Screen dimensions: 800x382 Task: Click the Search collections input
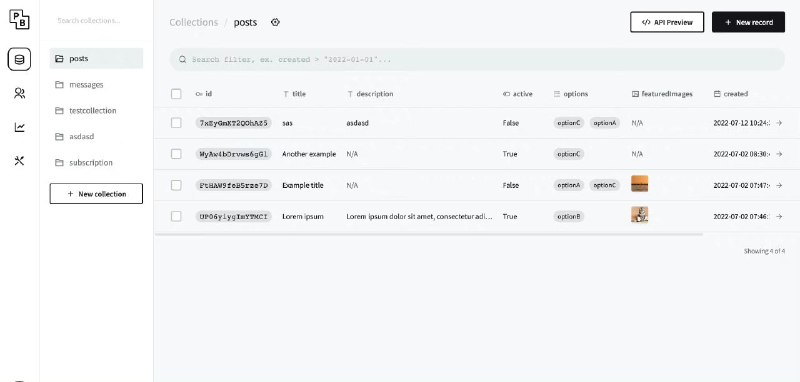(x=96, y=21)
